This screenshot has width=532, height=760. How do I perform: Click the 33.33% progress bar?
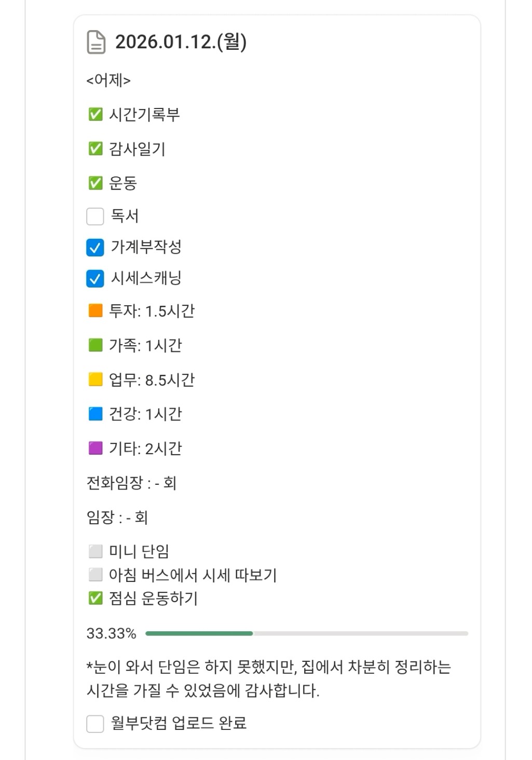coord(306,633)
